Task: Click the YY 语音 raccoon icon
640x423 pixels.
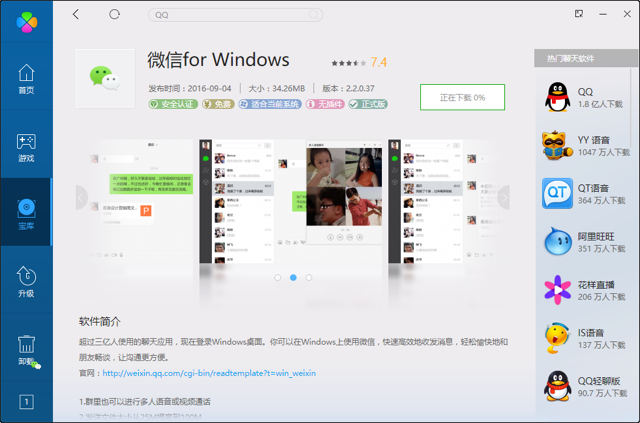Action: point(557,145)
